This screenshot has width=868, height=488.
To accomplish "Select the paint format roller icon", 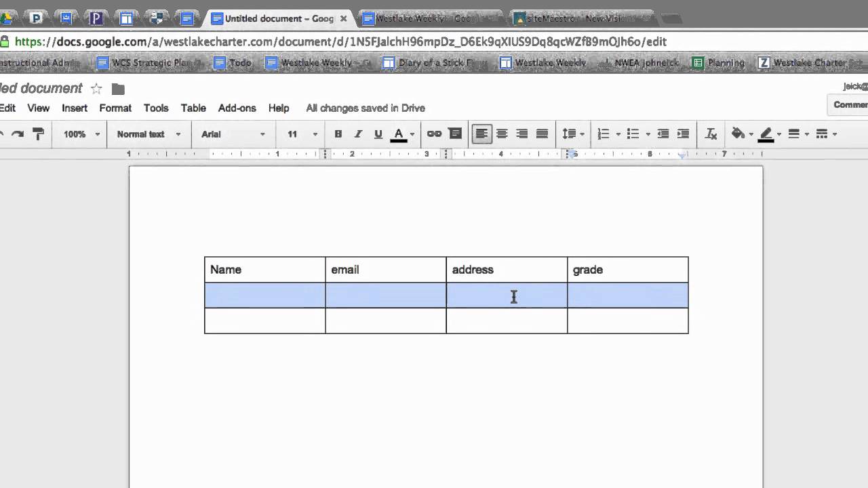I will (x=39, y=134).
